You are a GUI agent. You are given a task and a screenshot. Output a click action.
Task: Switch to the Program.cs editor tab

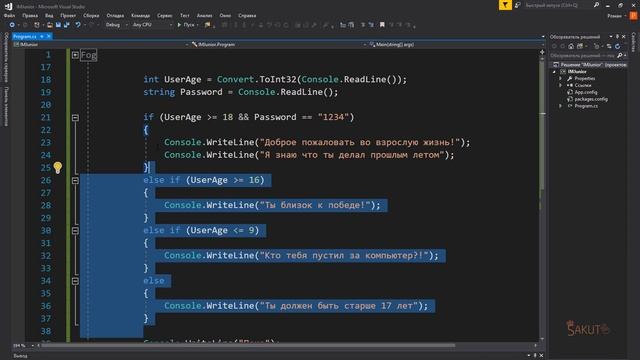tap(24, 36)
